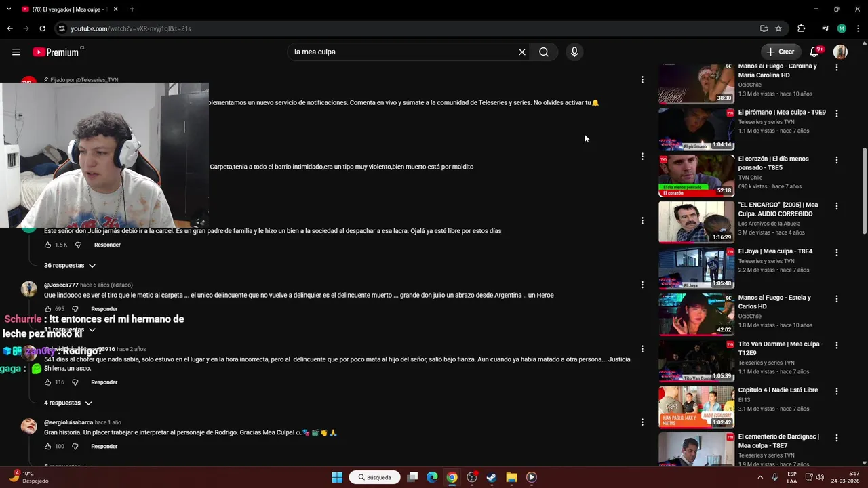Image resolution: width=868 pixels, height=488 pixels.
Task: Open Capítulo 4 Nadie Está Libre title
Action: (778, 390)
